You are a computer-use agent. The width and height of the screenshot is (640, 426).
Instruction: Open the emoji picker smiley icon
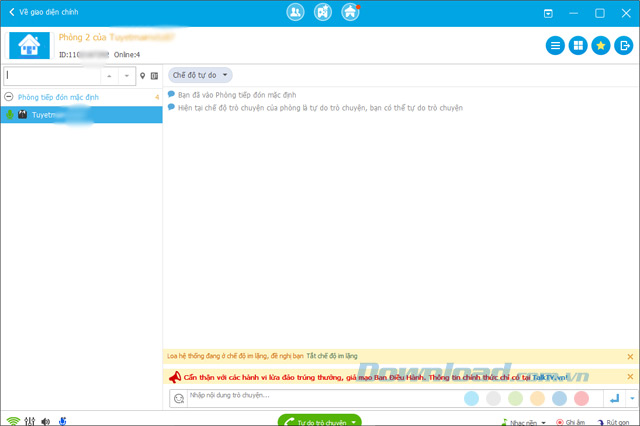click(x=179, y=398)
